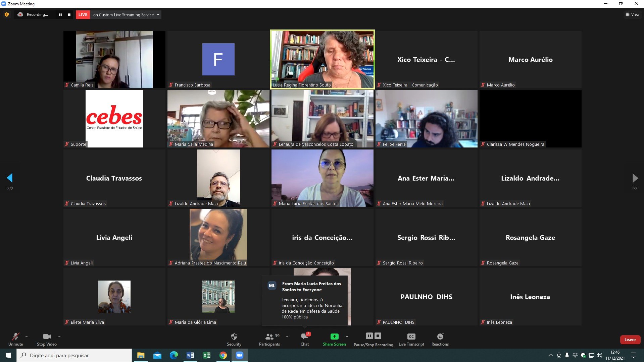Click the encryption shield icon at top left

coord(7,14)
